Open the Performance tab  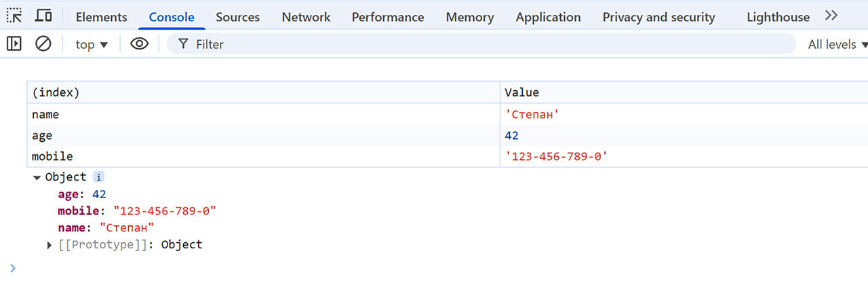click(x=388, y=17)
